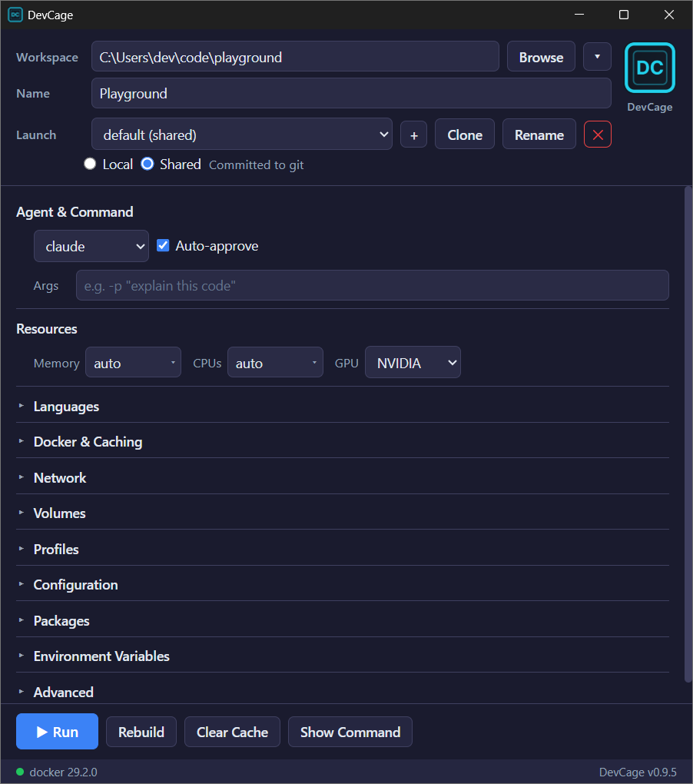Screen dimensions: 693x784
Task: Open the launch configuration dropdown
Action: coord(242,134)
